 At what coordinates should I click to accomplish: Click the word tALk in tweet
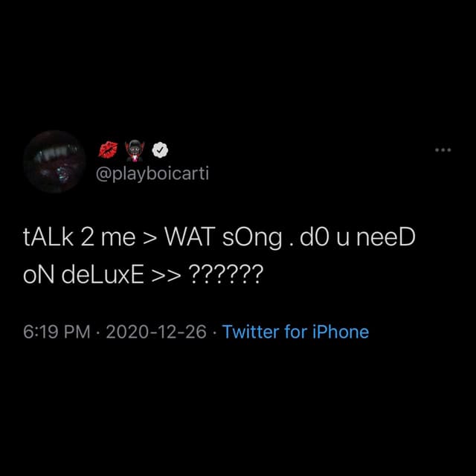pos(48,238)
